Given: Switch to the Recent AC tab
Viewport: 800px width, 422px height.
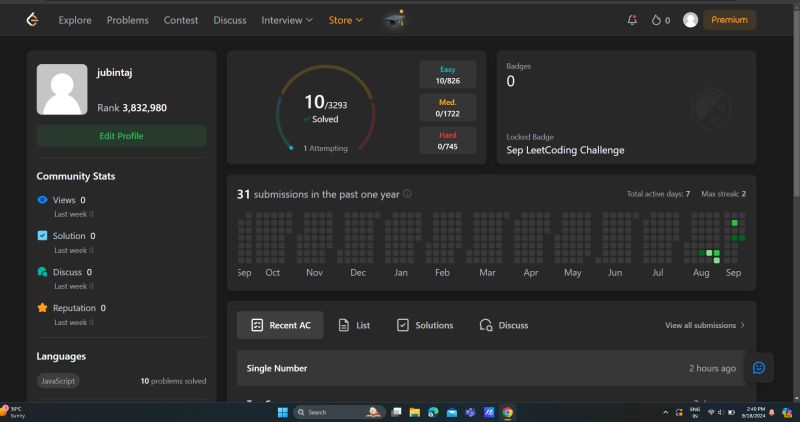Looking at the screenshot, I should (x=280, y=325).
